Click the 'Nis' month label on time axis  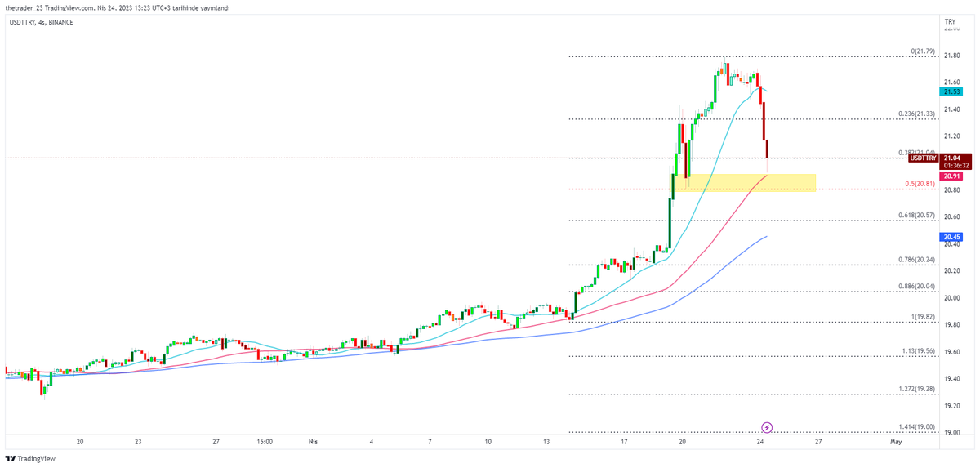(x=313, y=442)
